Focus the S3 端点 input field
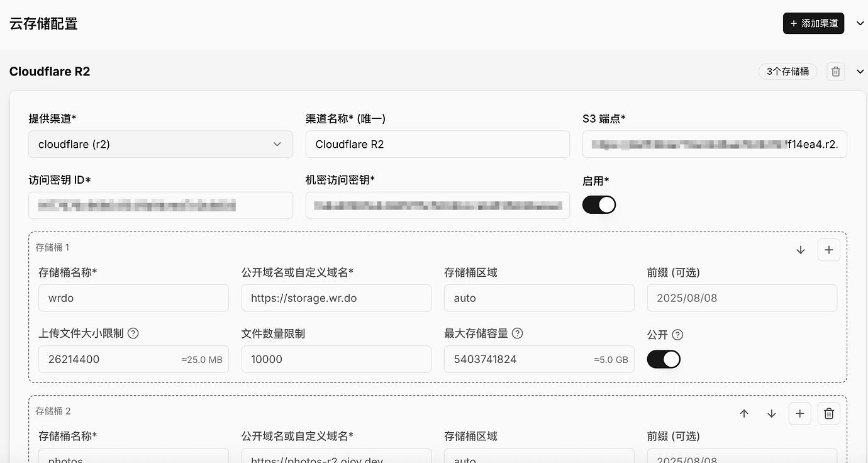The width and height of the screenshot is (868, 463). click(x=715, y=144)
